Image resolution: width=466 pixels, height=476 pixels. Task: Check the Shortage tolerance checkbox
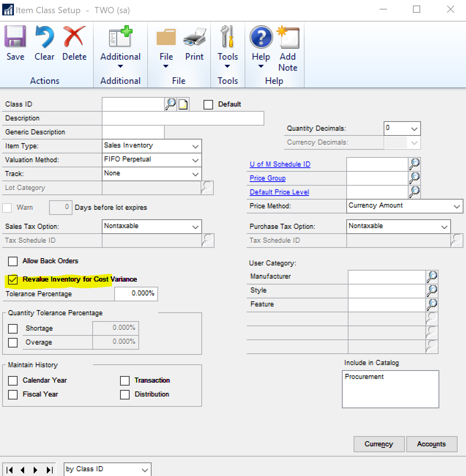click(x=13, y=329)
